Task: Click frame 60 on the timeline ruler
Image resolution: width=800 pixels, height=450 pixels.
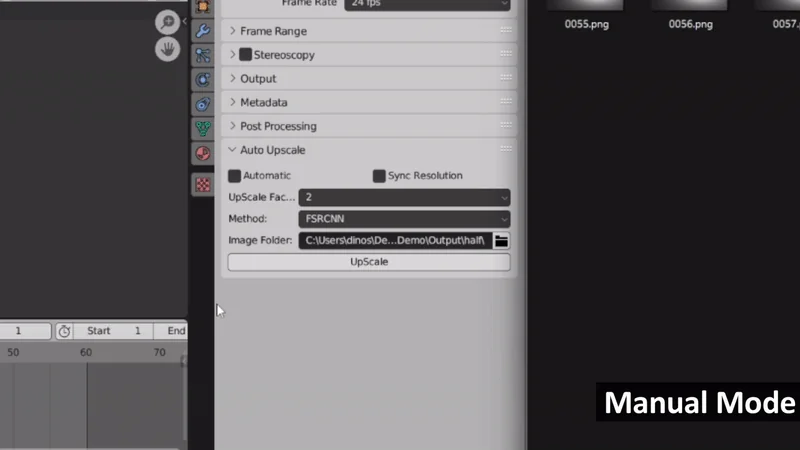Action: coord(86,353)
